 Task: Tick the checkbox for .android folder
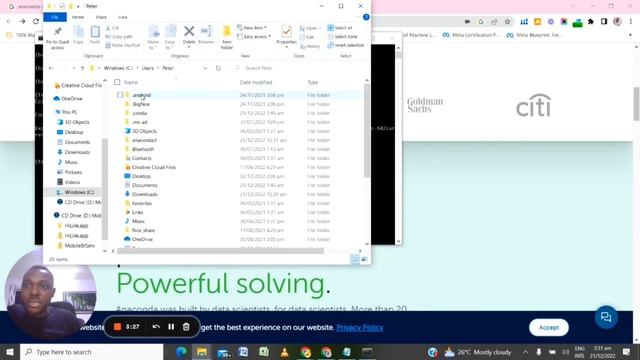pos(120,95)
